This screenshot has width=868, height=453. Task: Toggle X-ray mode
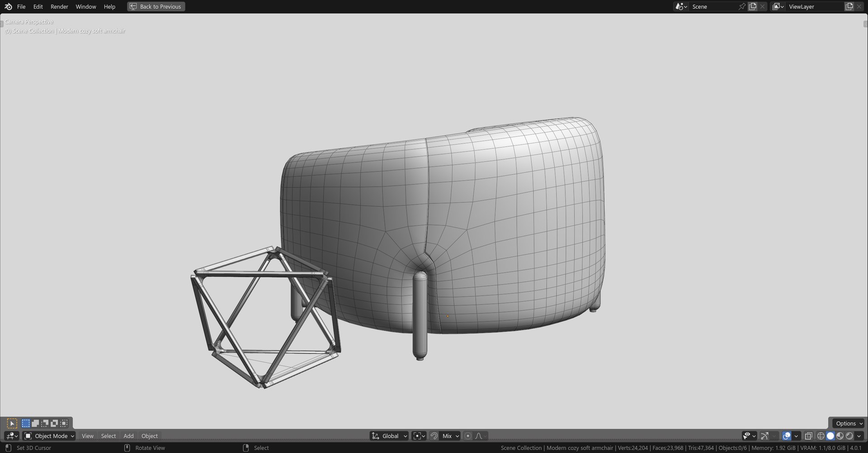point(809,436)
